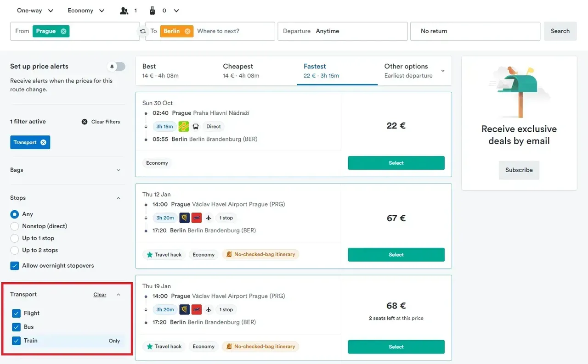
Task: Click the bus icon on the 22 € trip
Action: pos(196,126)
